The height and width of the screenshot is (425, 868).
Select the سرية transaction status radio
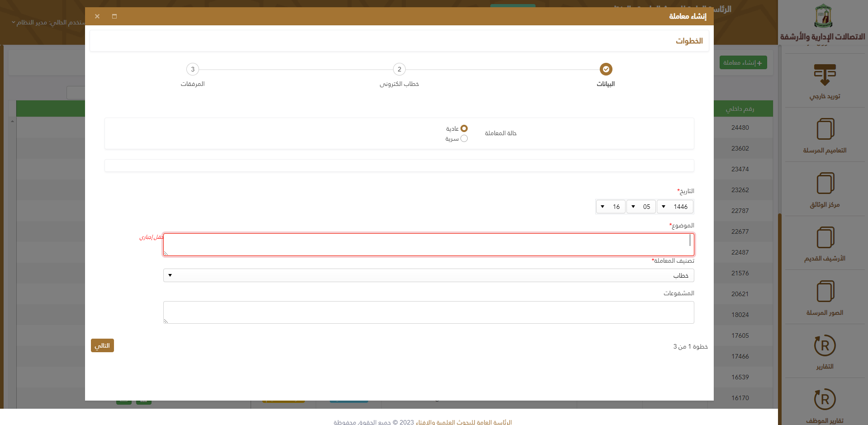(464, 138)
